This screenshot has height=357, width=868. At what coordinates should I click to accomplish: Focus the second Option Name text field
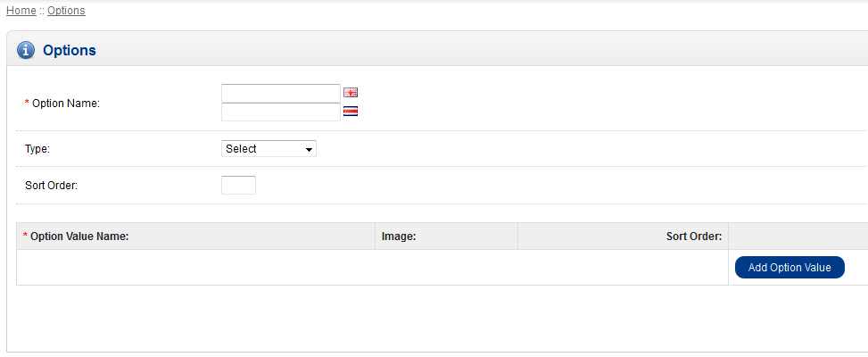click(281, 112)
